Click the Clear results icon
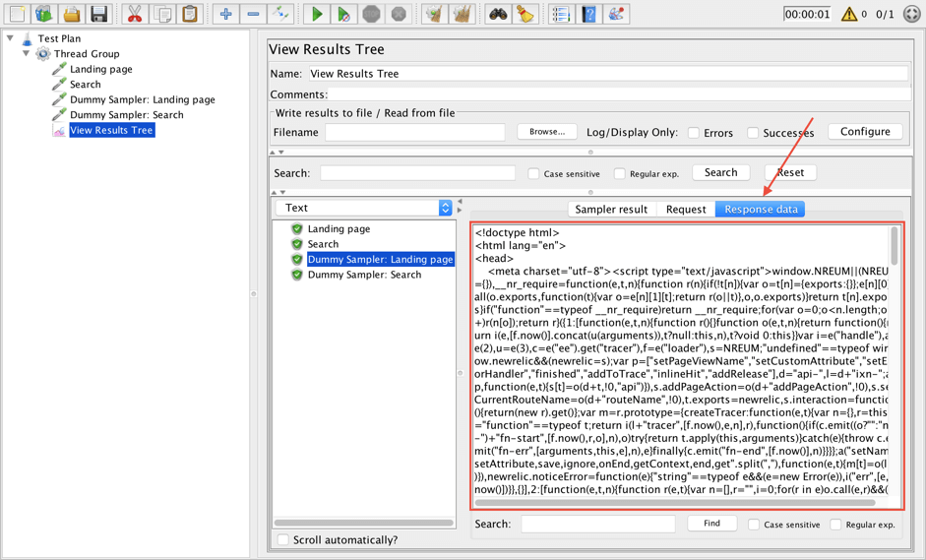Image resolution: width=926 pixels, height=560 pixels. click(435, 14)
